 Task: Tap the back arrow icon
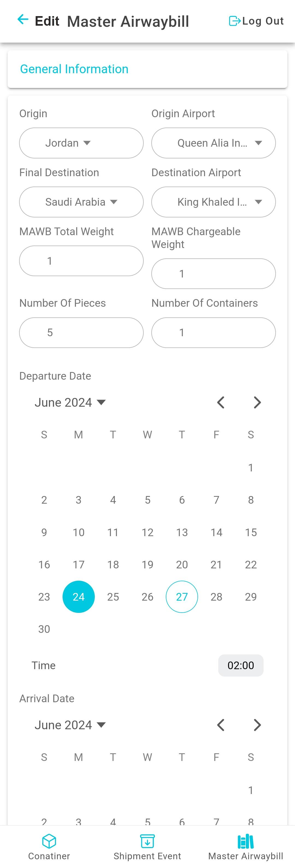pos(23,20)
